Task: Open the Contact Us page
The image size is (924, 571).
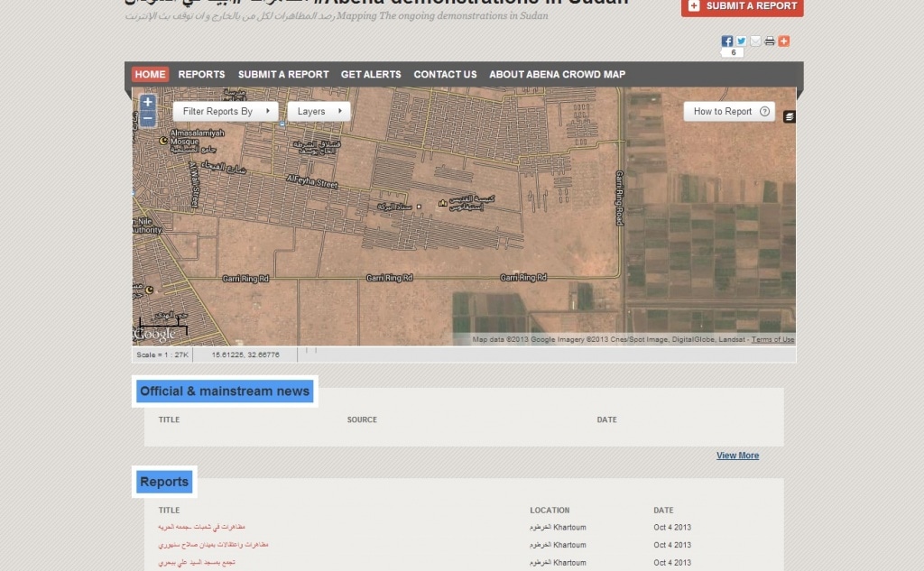Action: coord(445,75)
